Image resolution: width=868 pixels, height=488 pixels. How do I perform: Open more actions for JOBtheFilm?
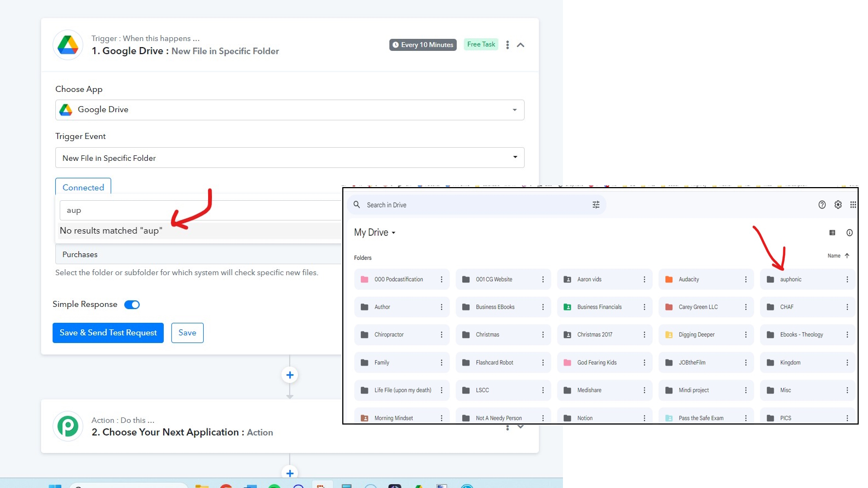745,362
